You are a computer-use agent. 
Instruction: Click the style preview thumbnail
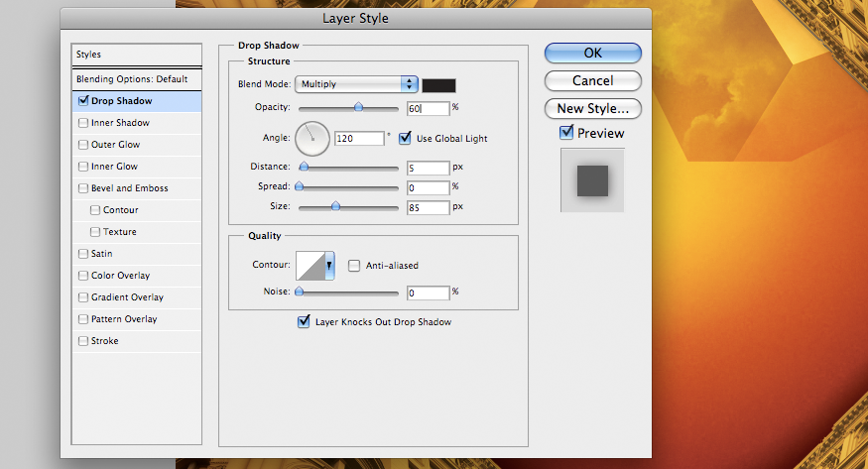[592, 180]
